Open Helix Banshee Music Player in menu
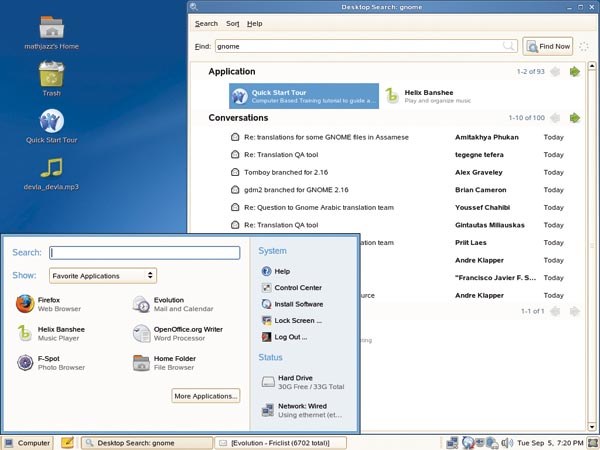 (x=51, y=333)
